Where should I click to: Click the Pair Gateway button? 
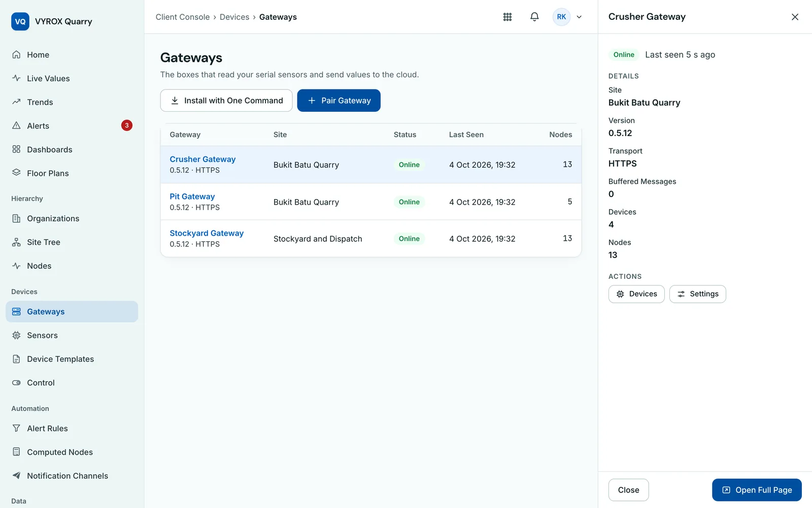tap(339, 101)
